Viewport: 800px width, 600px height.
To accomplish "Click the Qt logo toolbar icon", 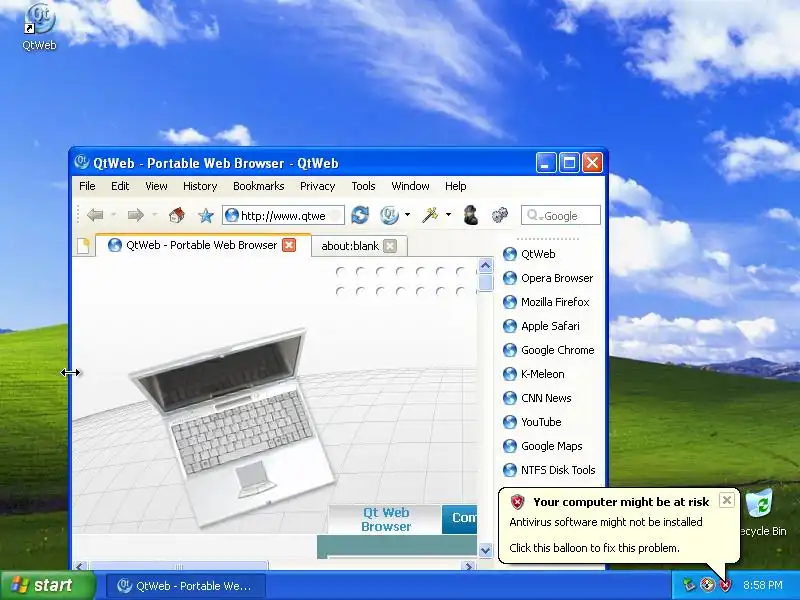I will [x=389, y=215].
